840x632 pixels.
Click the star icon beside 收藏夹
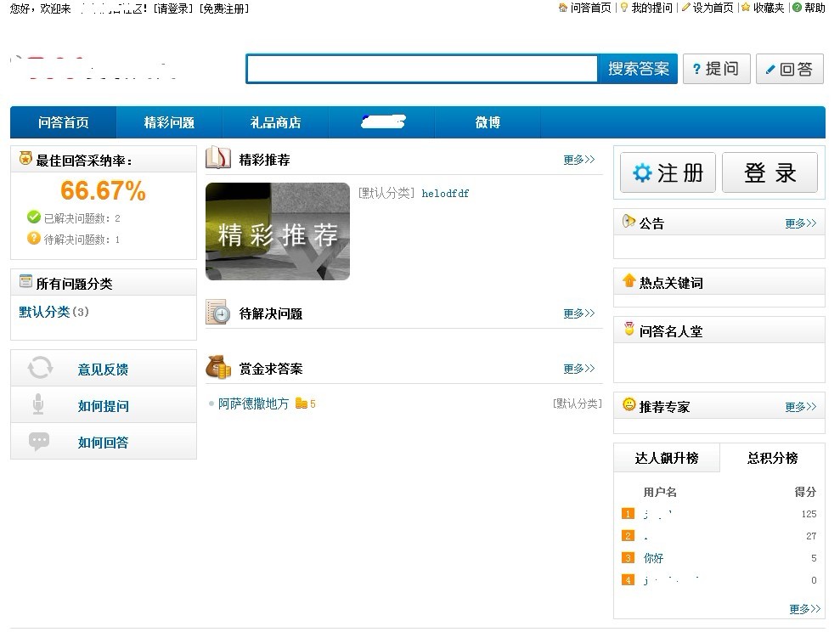[x=745, y=8]
